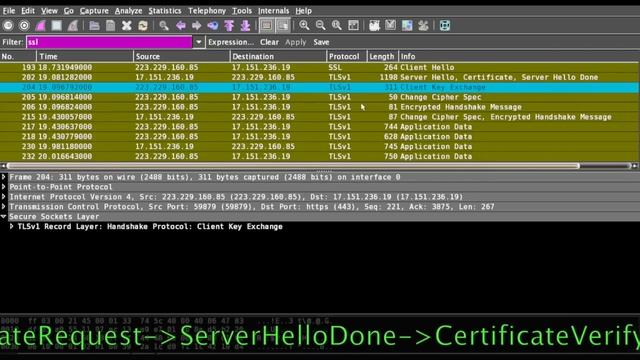Select packet 202 Server Hello row
The image size is (640, 360).
319,77
